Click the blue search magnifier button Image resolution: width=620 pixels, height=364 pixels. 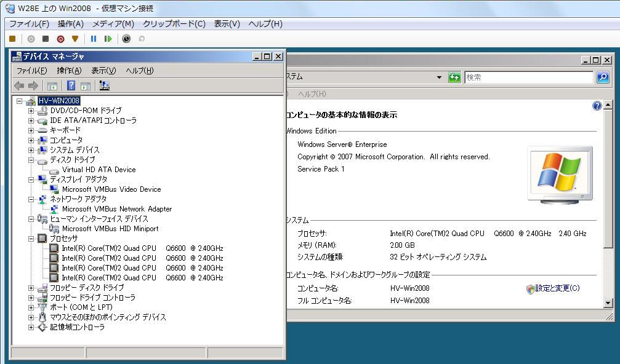(x=602, y=77)
